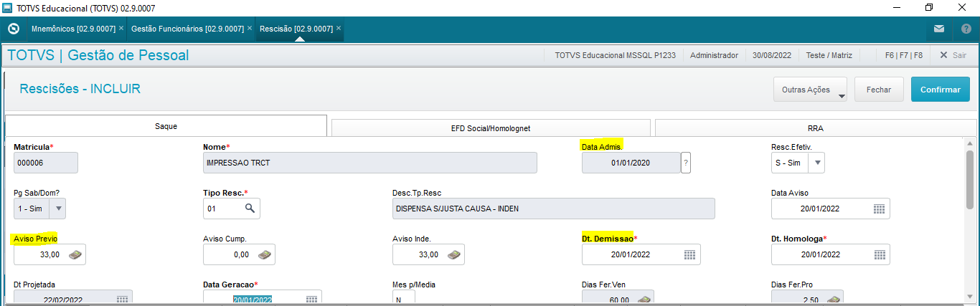This screenshot has width=980, height=306.
Task: Open the Dt. Demissao calendar picker
Action: point(689,254)
